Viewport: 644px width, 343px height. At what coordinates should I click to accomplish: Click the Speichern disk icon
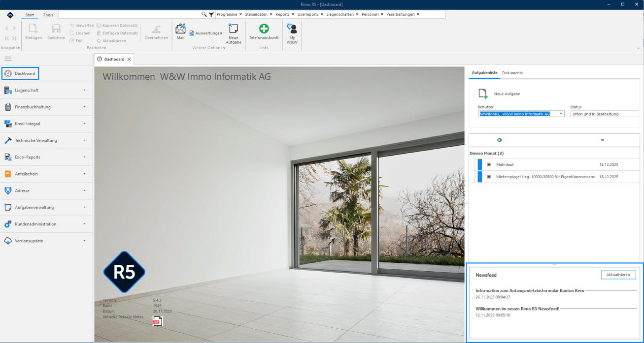pyautogui.click(x=56, y=29)
